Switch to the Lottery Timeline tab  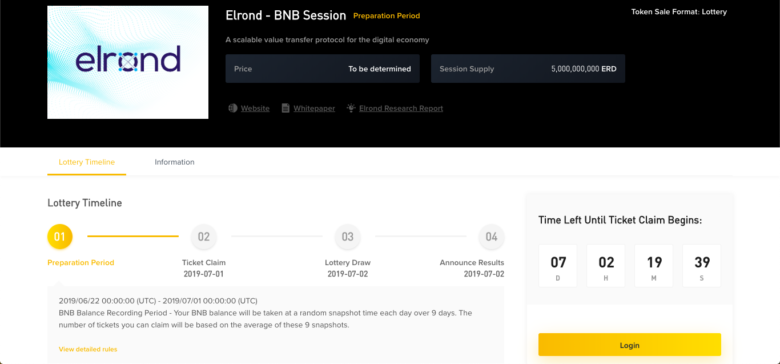[87, 162]
